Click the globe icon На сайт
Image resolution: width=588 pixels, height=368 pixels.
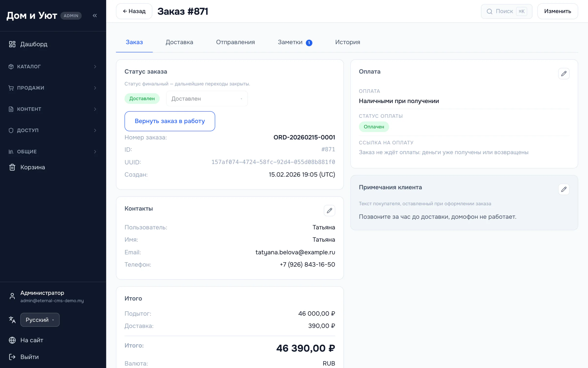tap(12, 340)
